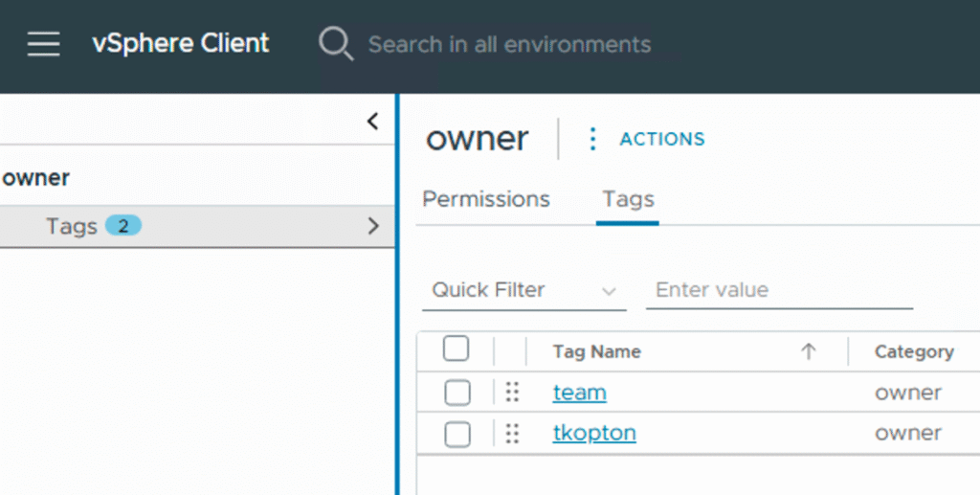Screen dimensions: 980x495
Task: Switch to the Permissions tab
Action: click(486, 199)
